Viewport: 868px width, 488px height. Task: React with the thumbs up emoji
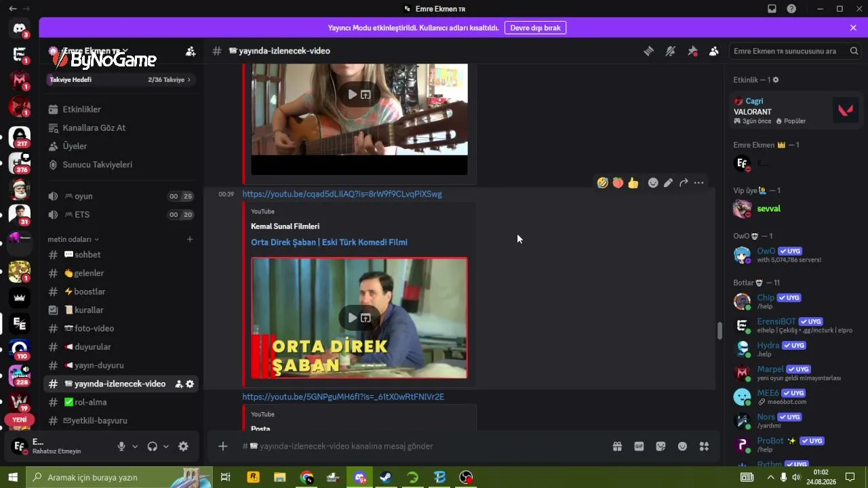pos(633,183)
